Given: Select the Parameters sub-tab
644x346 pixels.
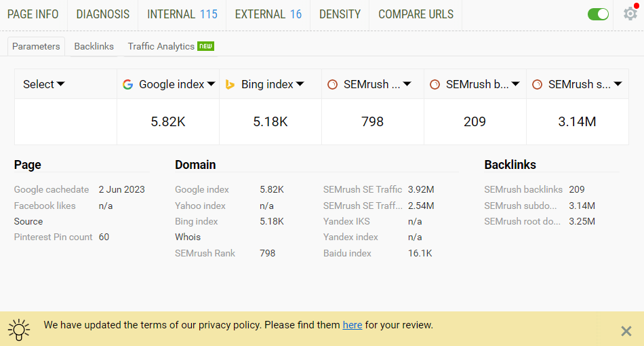Looking at the screenshot, I should pos(36,46).
